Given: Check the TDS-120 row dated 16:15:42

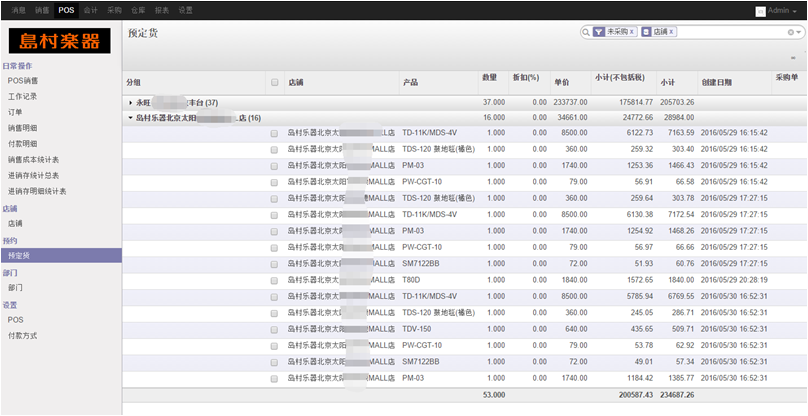Looking at the screenshot, I should pos(274,150).
